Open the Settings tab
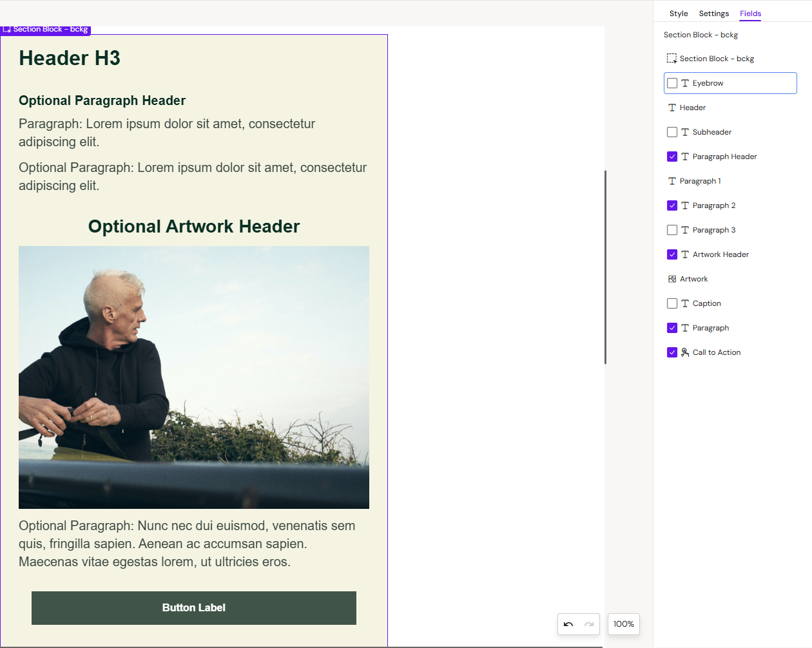 click(x=713, y=14)
